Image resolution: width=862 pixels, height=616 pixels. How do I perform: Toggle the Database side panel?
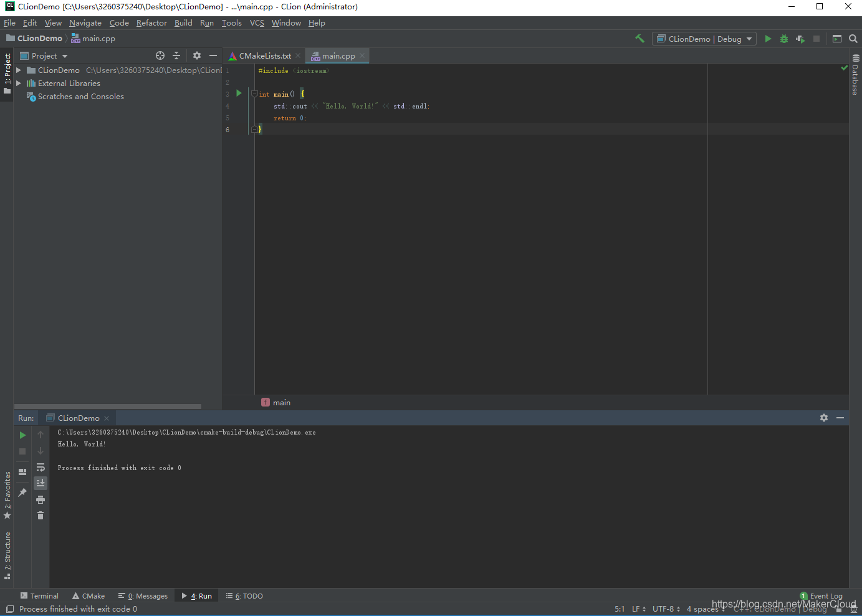tap(855, 75)
